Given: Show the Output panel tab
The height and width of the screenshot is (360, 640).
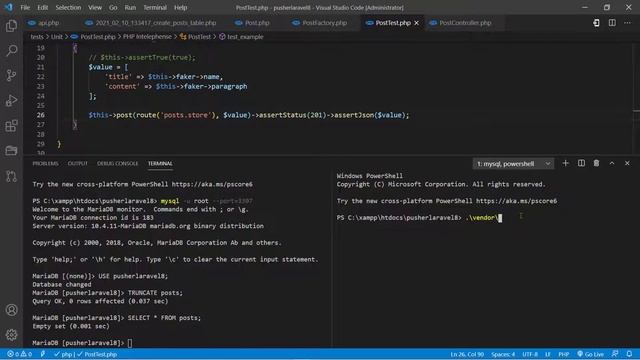Looking at the screenshot, I should (x=78, y=163).
